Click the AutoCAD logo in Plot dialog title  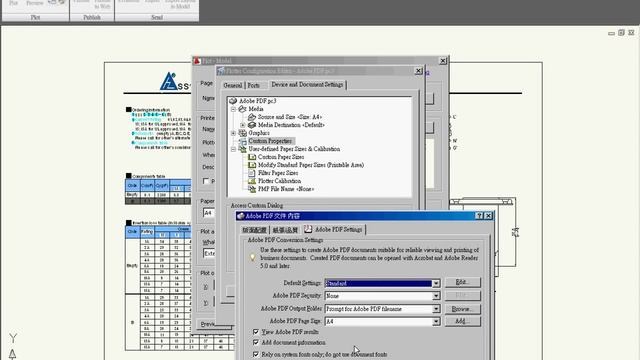click(x=197, y=61)
